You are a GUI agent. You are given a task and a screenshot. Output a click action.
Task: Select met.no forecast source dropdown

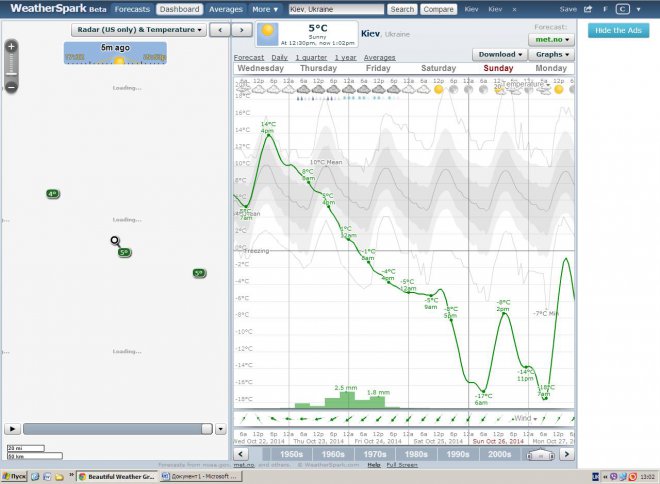pyautogui.click(x=555, y=40)
